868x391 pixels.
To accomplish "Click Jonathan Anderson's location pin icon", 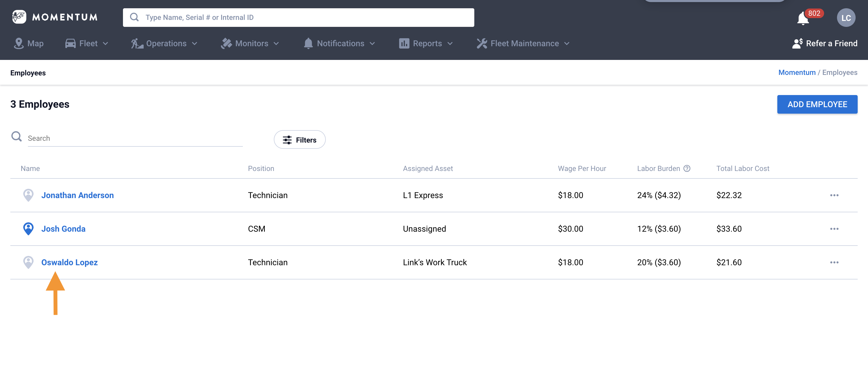I will point(28,195).
